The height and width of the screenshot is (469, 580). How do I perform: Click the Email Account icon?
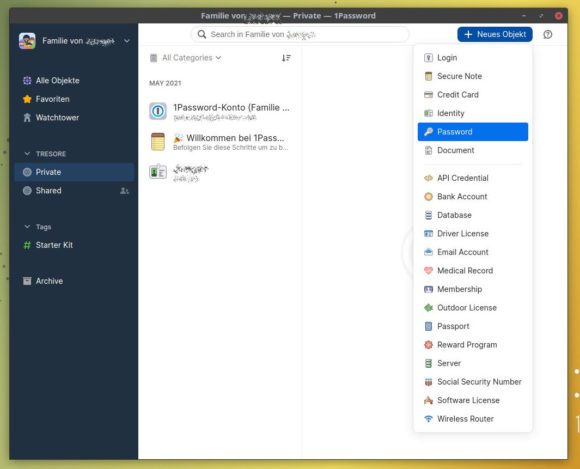428,252
